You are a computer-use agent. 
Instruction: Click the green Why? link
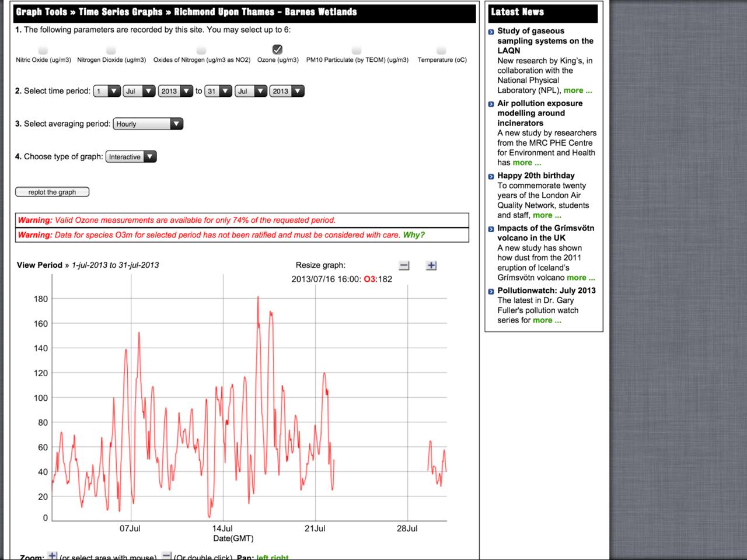tap(414, 235)
